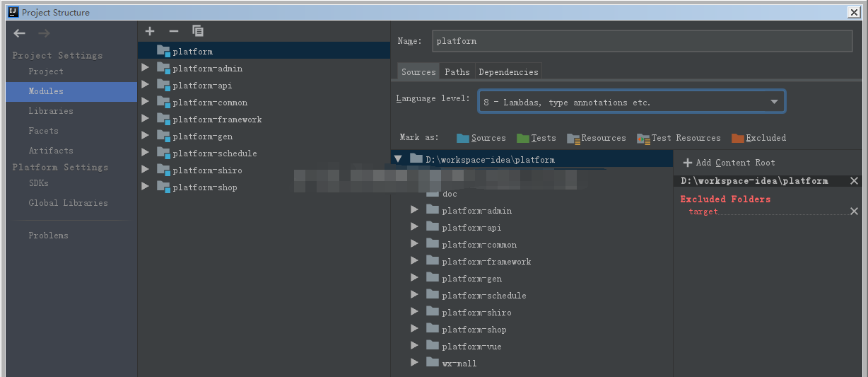The height and width of the screenshot is (377, 868).
Task: Click the forward navigation arrow
Action: 44,33
